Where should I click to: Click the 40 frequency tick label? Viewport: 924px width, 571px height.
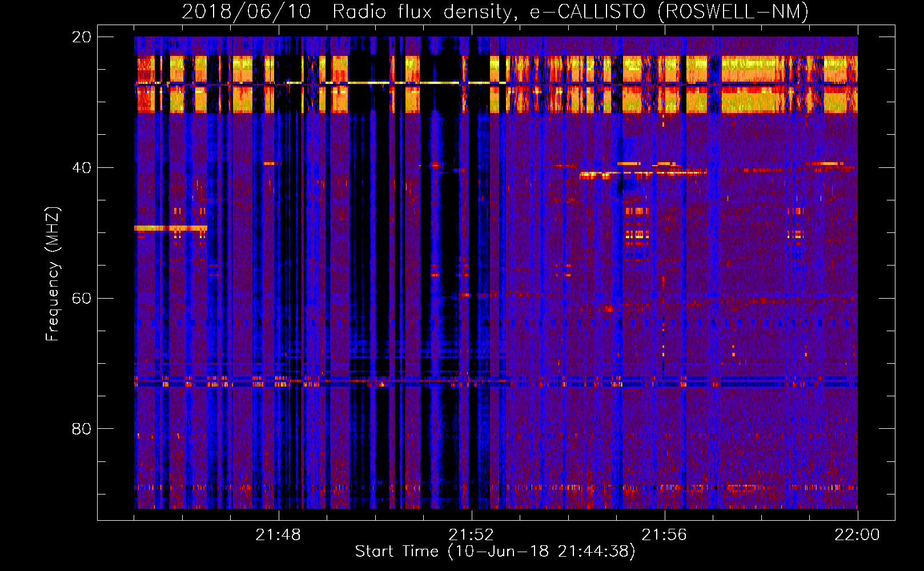(82, 168)
